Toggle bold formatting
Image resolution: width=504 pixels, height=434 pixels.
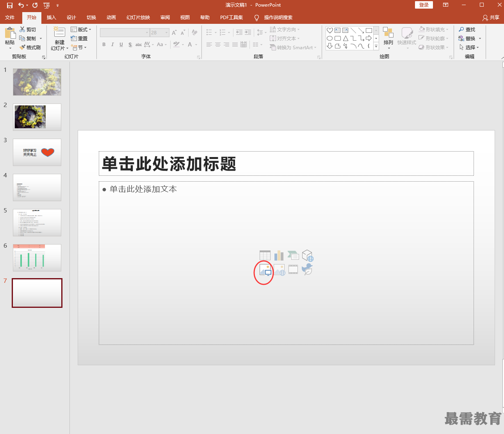(x=104, y=45)
